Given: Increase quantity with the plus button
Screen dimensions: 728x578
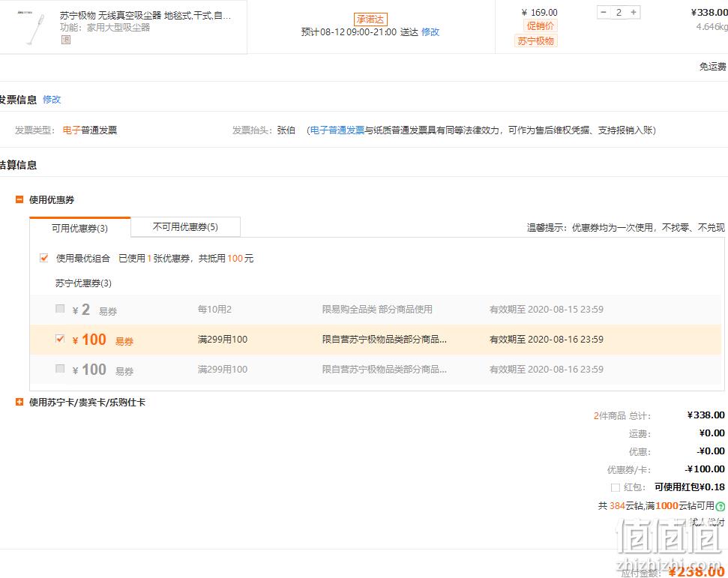Looking at the screenshot, I should [634, 13].
